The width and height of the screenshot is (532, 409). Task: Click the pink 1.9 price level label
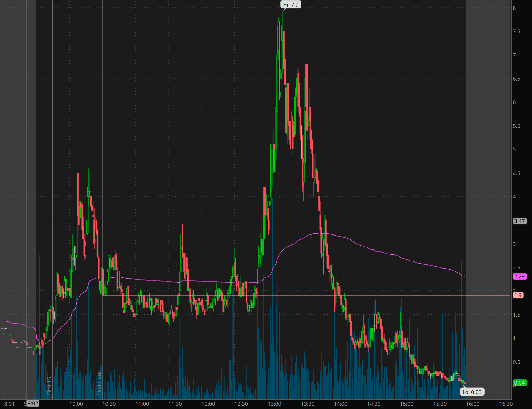518,295
